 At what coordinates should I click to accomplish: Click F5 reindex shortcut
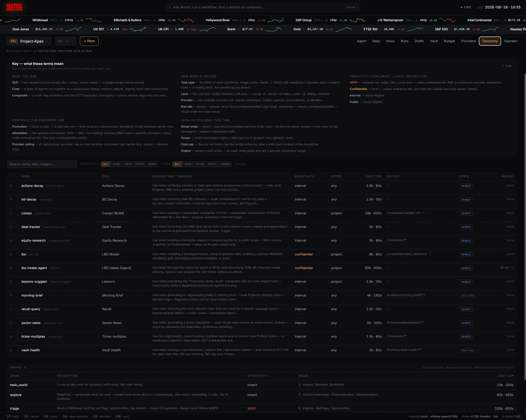click(102, 416)
